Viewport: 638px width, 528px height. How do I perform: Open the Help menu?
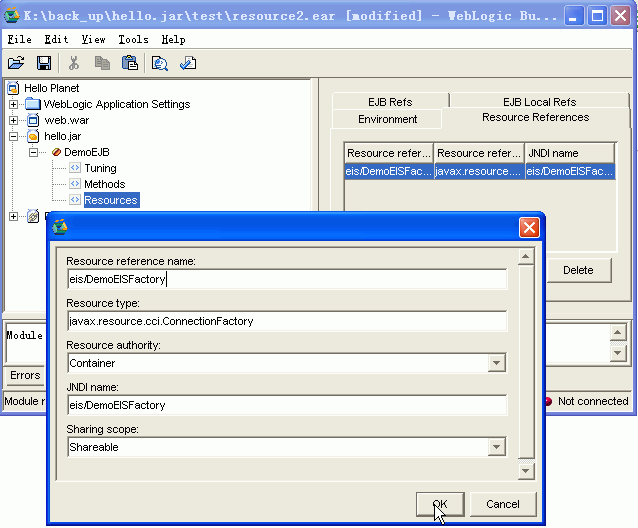tap(173, 39)
